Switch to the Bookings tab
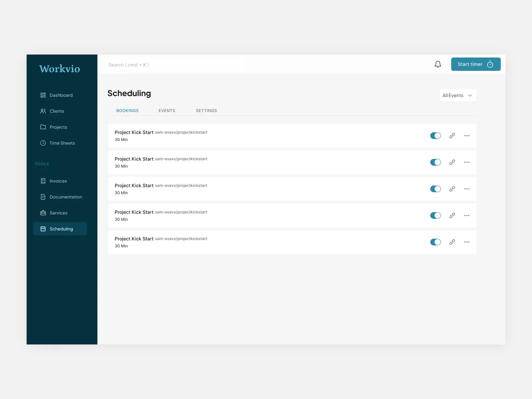Viewport: 532px width, 399px height. (x=127, y=111)
